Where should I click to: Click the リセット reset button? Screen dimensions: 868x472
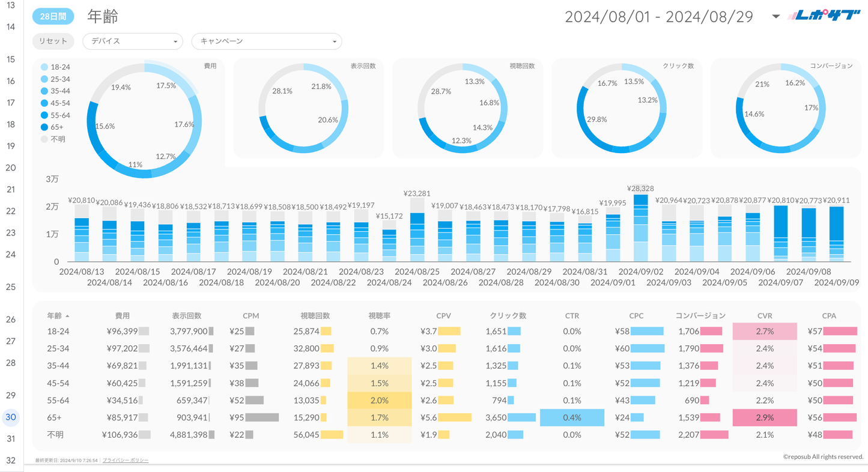pos(53,41)
